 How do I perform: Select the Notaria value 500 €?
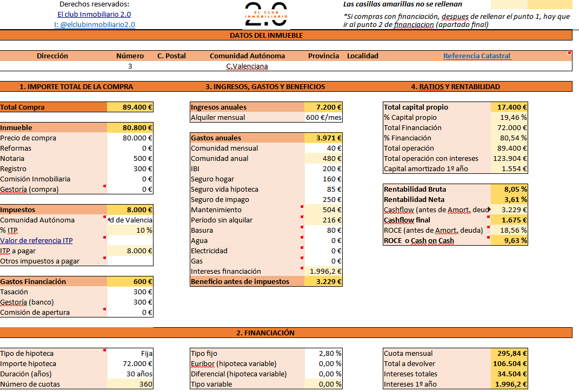coord(130,159)
